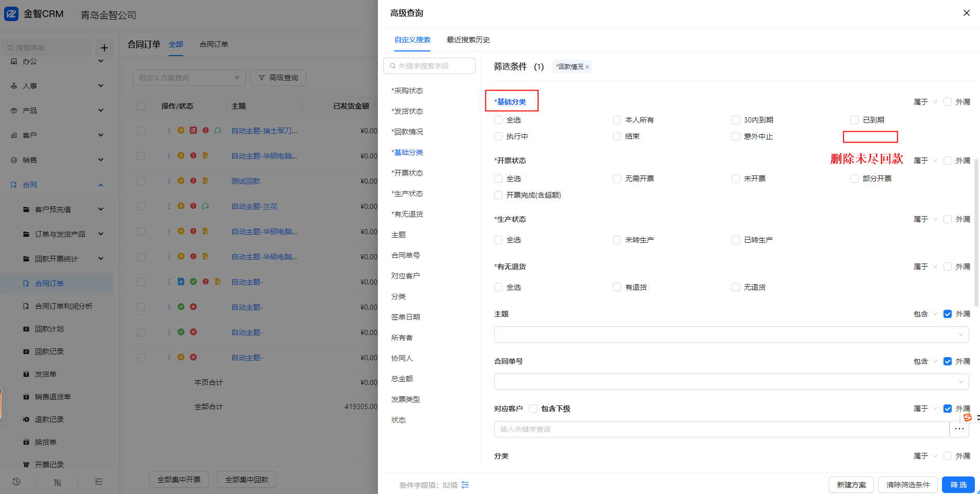
Task: Click the 清除筛选条件 button
Action: [x=908, y=485]
